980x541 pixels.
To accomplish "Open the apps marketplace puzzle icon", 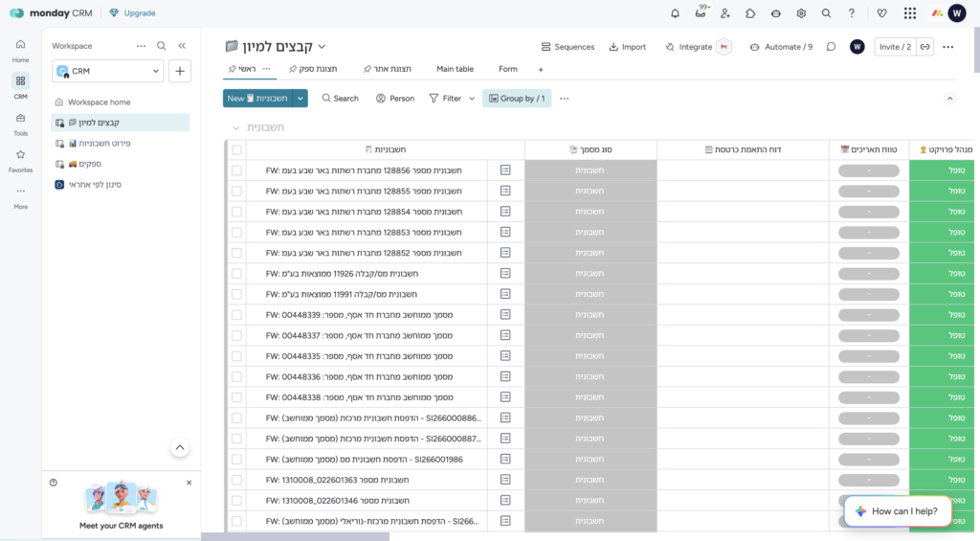I will (x=750, y=13).
